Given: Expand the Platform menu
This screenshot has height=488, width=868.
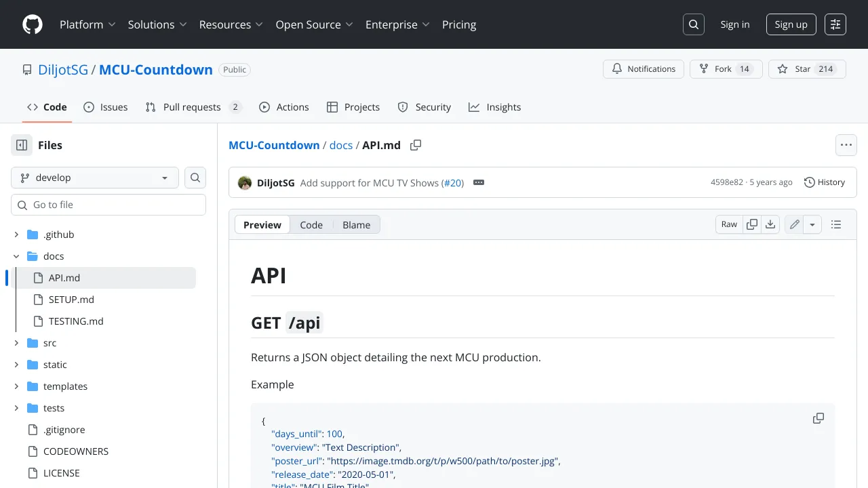Looking at the screenshot, I should tap(87, 24).
